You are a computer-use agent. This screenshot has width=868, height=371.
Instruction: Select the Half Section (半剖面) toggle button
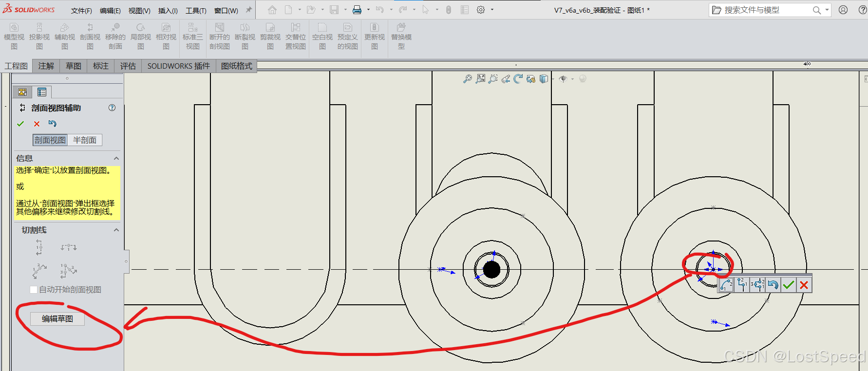85,140
